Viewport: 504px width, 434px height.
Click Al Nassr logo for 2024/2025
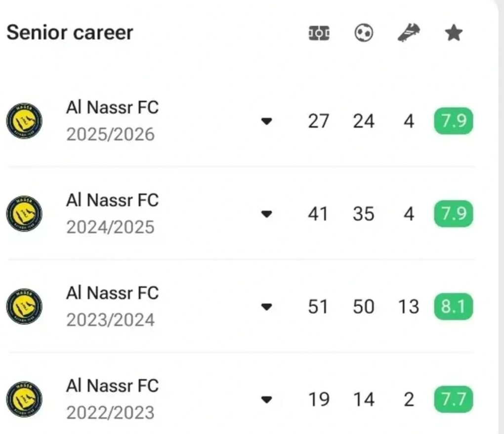tap(24, 214)
